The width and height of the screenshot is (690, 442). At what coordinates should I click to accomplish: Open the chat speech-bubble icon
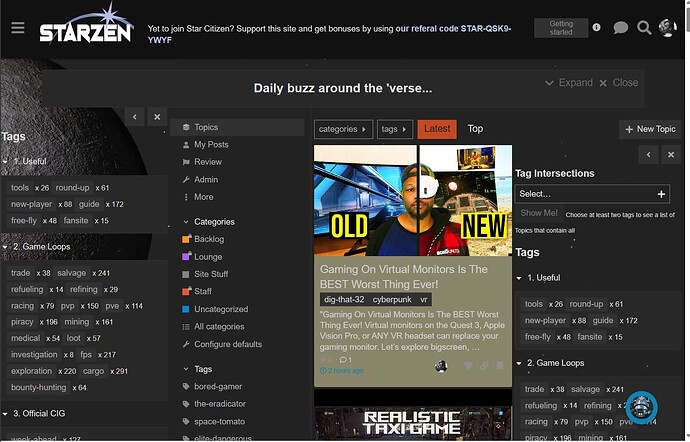tap(620, 28)
